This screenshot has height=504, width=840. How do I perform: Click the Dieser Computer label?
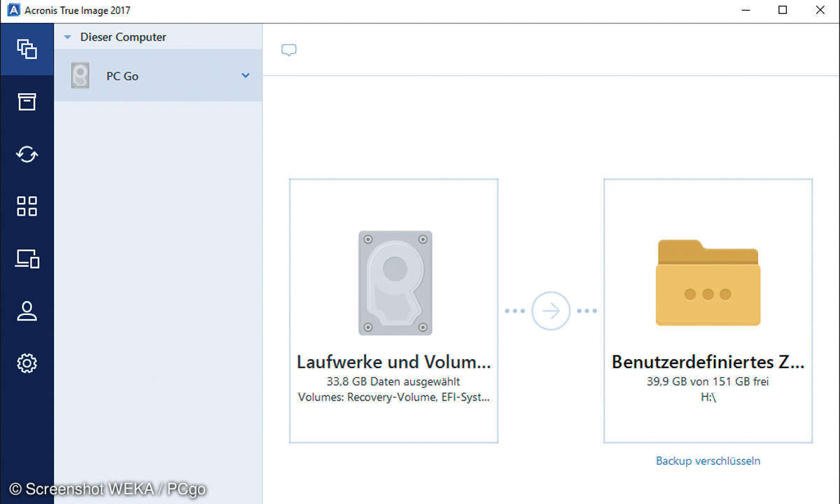pyautogui.click(x=123, y=37)
